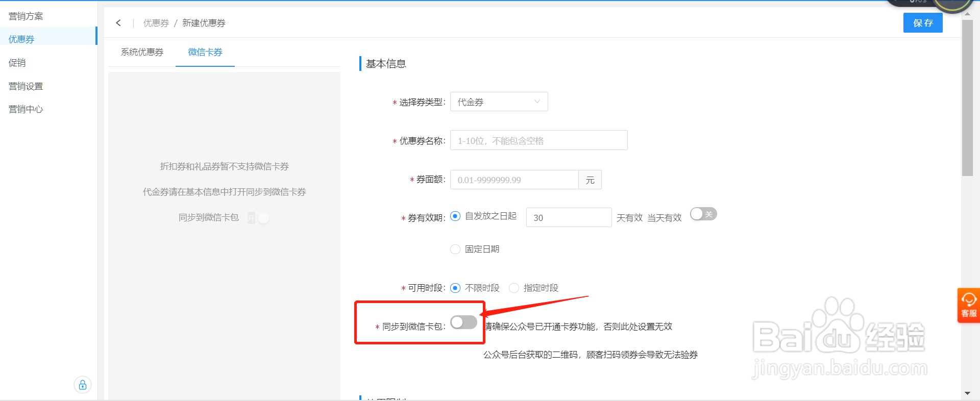Open 营销设置 sidebar item
980x401 pixels.
26,86
